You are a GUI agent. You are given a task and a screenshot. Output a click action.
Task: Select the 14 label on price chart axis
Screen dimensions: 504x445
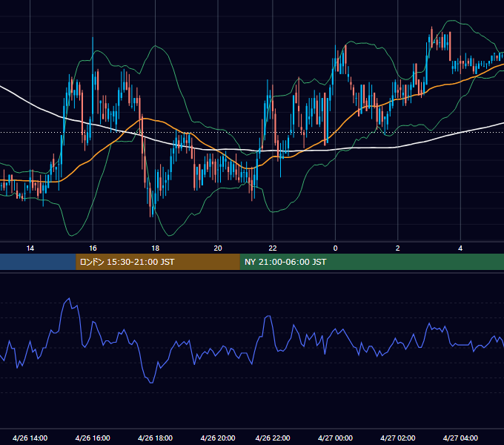tap(30, 248)
